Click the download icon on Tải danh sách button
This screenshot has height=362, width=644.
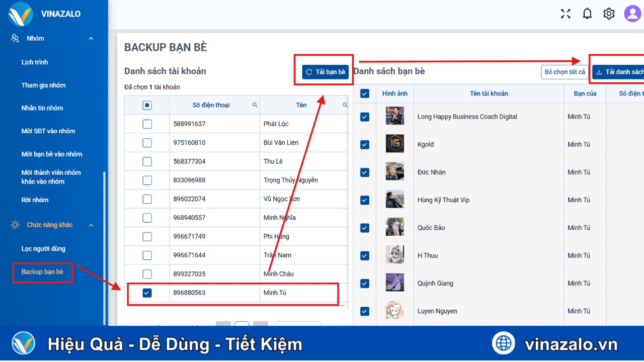[x=600, y=71]
